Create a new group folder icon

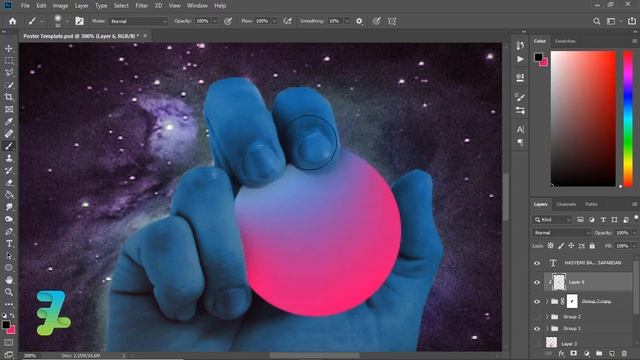tap(599, 353)
